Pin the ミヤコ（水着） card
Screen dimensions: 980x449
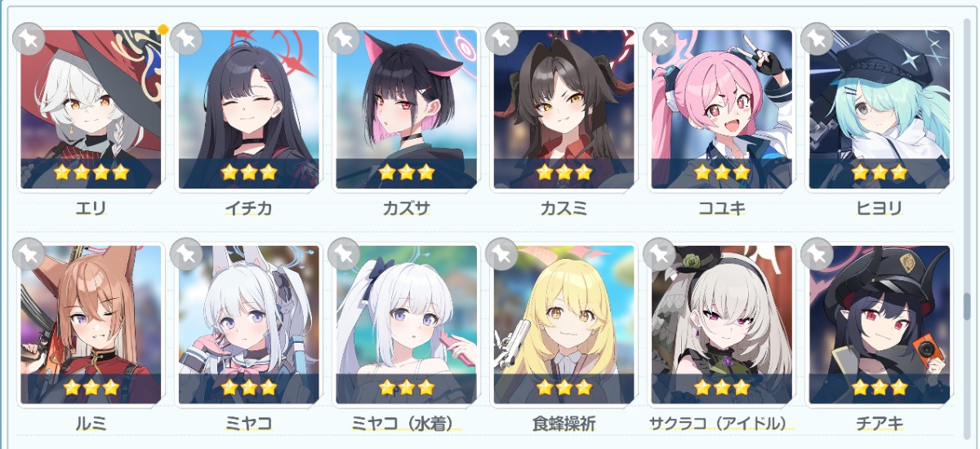(x=344, y=254)
